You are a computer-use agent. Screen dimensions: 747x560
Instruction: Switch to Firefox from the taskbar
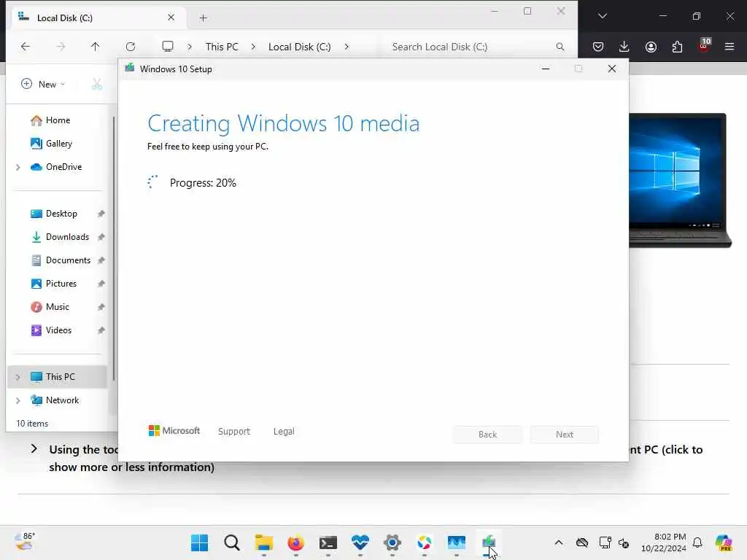point(296,542)
